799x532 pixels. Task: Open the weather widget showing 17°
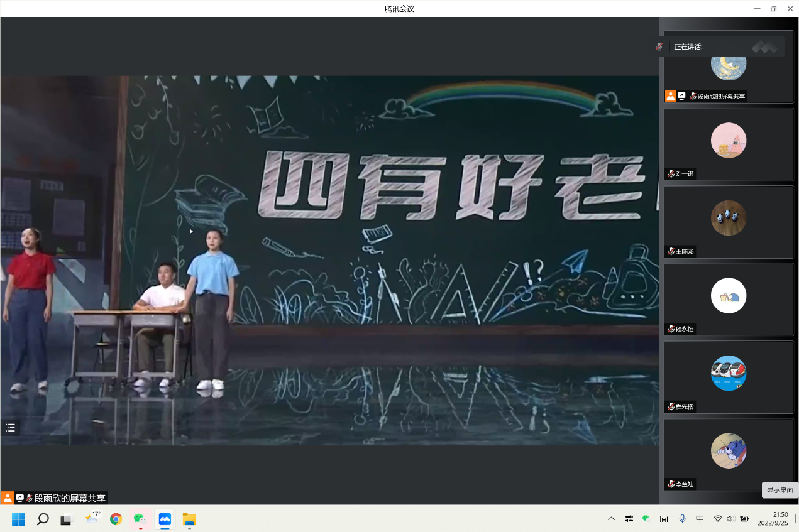click(x=94, y=519)
